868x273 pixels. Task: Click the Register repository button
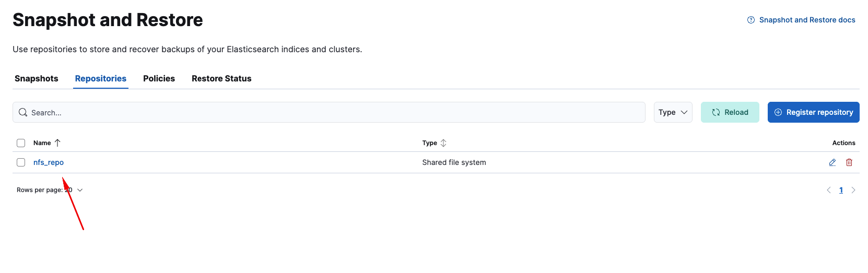click(813, 112)
